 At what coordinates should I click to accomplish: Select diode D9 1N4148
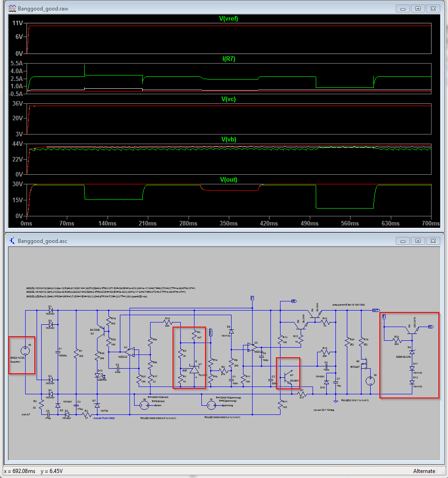[231, 331]
